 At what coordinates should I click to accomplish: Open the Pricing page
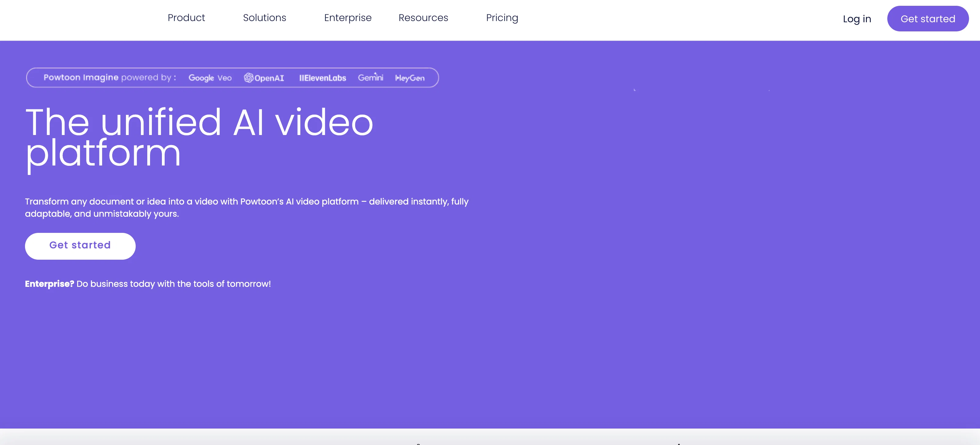502,18
